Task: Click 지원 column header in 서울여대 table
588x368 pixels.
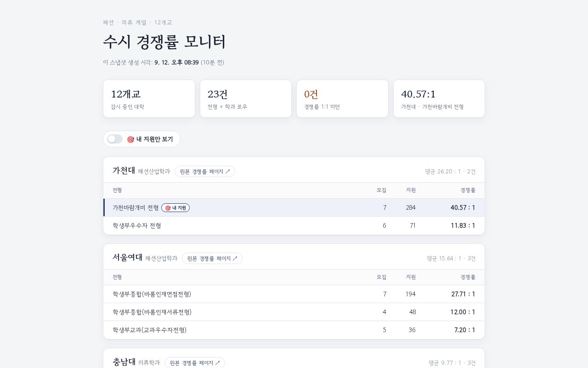Action: coord(411,277)
